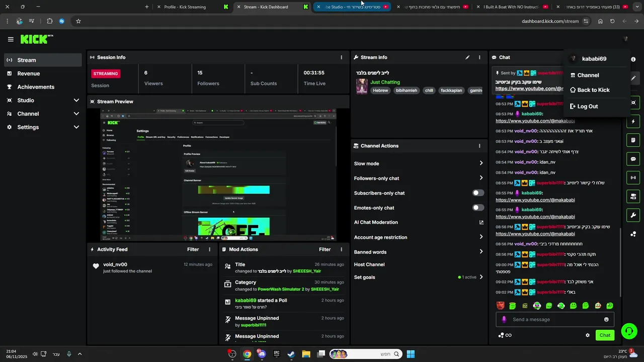Viewport: 644px width, 362px height.
Task: Toggle Subscribers-only chat switch
Action: pyautogui.click(x=478, y=193)
